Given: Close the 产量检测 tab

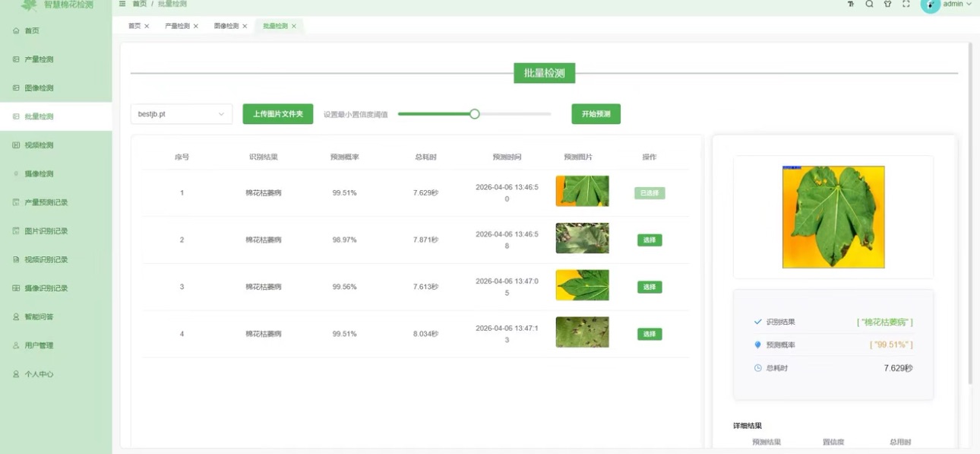Looking at the screenshot, I should click(196, 26).
